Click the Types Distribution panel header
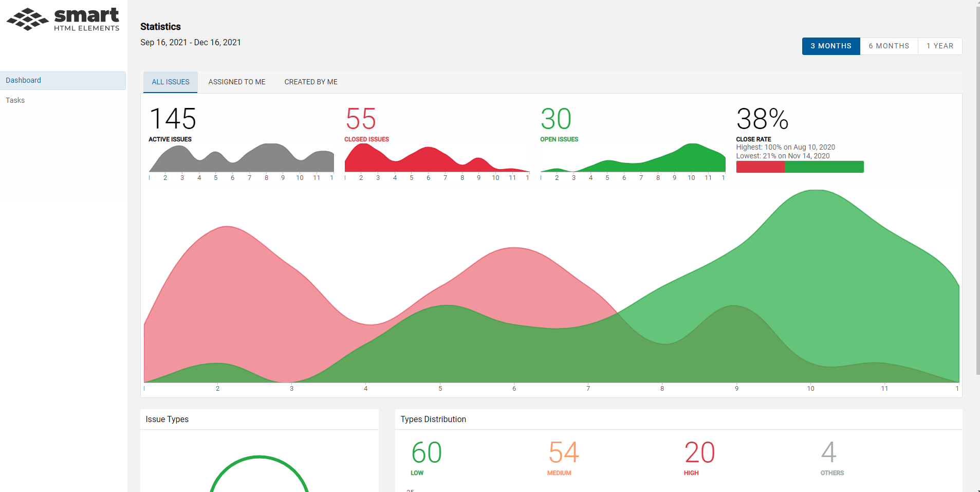This screenshot has height=492, width=980. click(678, 420)
